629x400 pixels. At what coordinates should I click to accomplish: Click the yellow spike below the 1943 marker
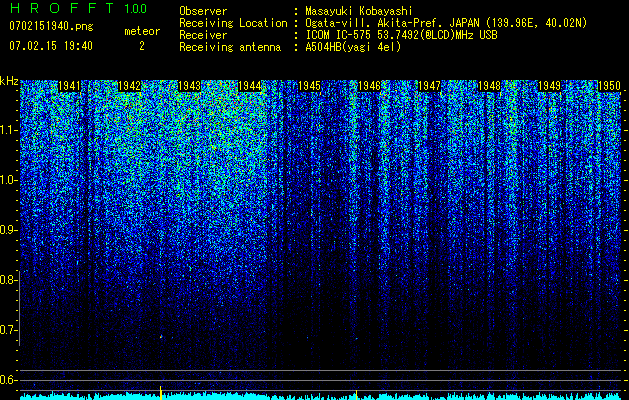coord(161,393)
